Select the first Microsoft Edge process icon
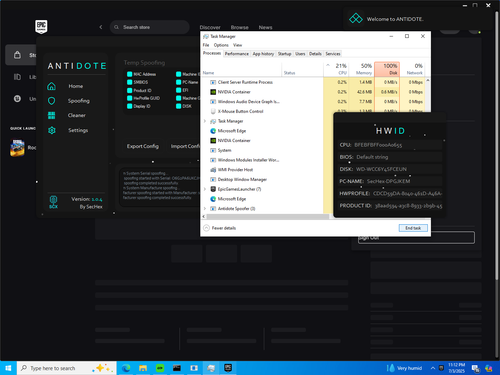Viewport: 500px width, 375px height. click(x=213, y=131)
